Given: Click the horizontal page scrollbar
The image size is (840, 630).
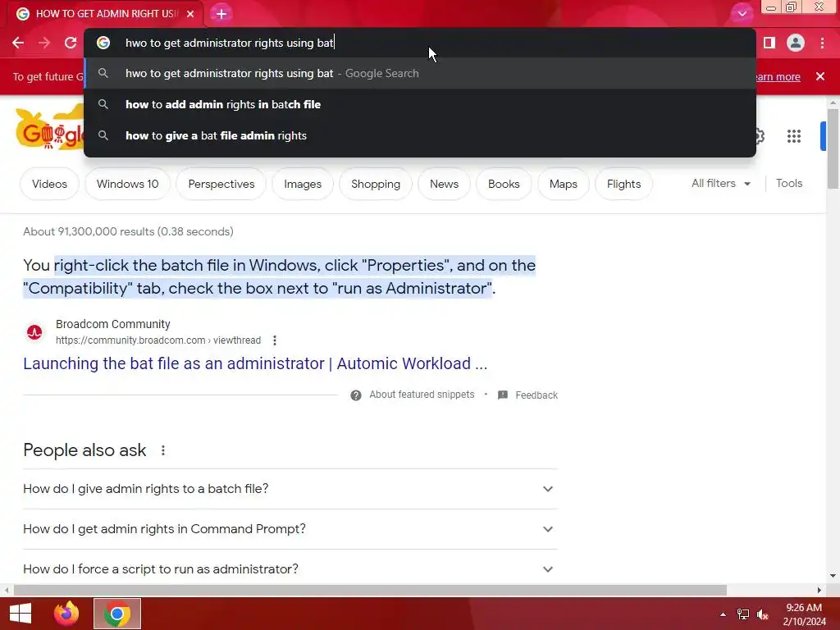Looking at the screenshot, I should click(370, 590).
